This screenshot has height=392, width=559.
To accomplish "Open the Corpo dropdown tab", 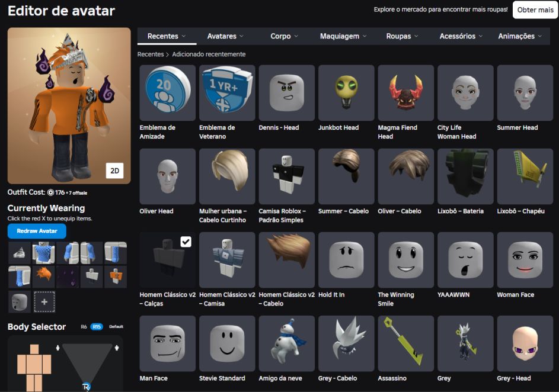I will (284, 36).
